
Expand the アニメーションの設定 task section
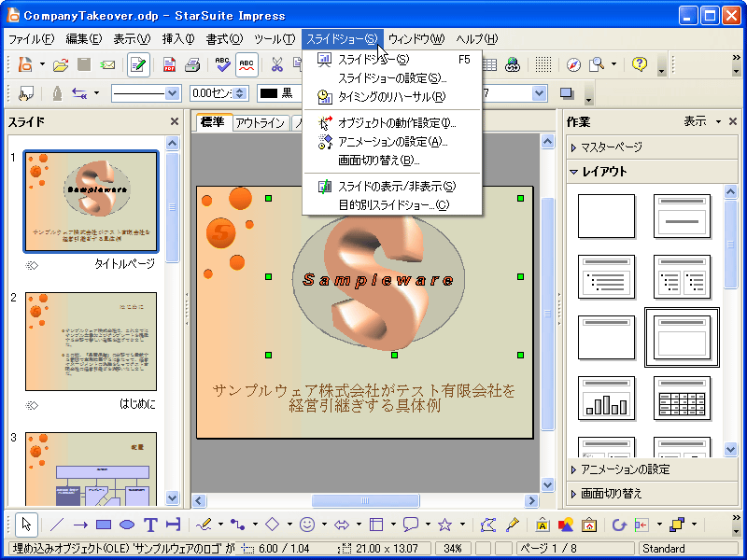[x=652, y=469]
